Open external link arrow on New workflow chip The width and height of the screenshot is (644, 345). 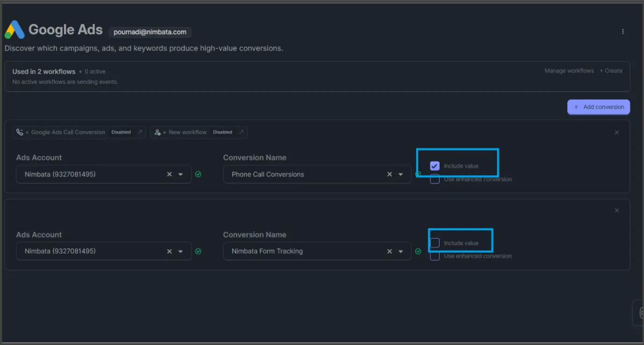241,132
